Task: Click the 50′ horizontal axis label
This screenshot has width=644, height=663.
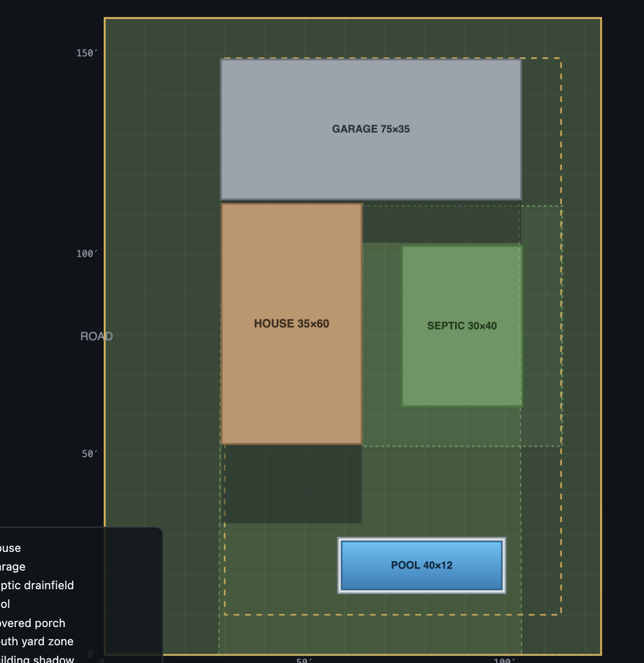Action: (x=304, y=660)
